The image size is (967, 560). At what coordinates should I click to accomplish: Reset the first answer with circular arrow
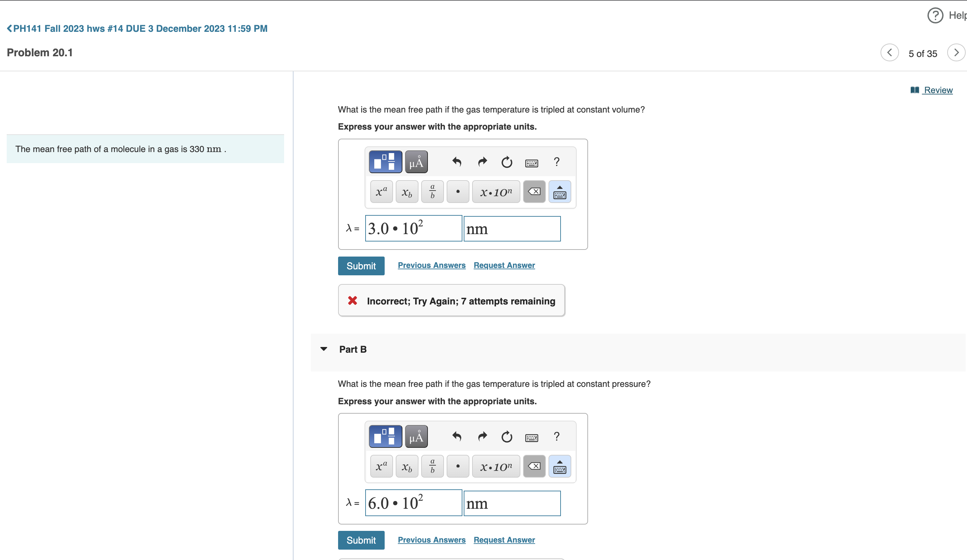pos(507,162)
